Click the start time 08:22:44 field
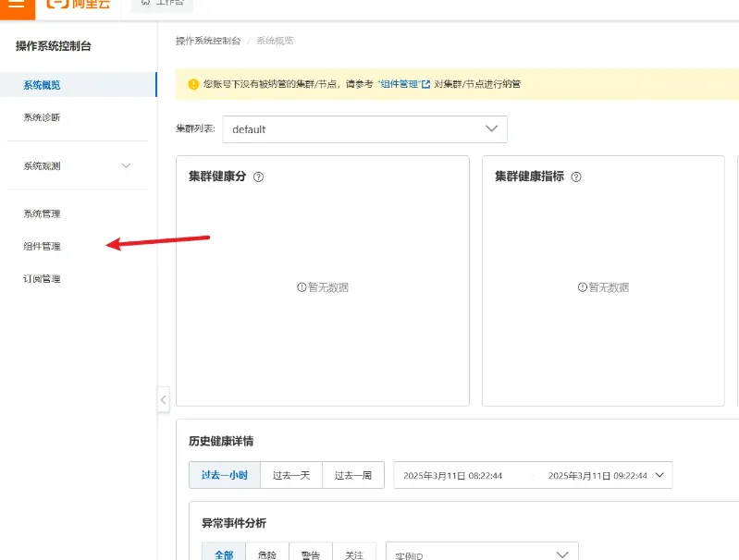 pyautogui.click(x=452, y=476)
